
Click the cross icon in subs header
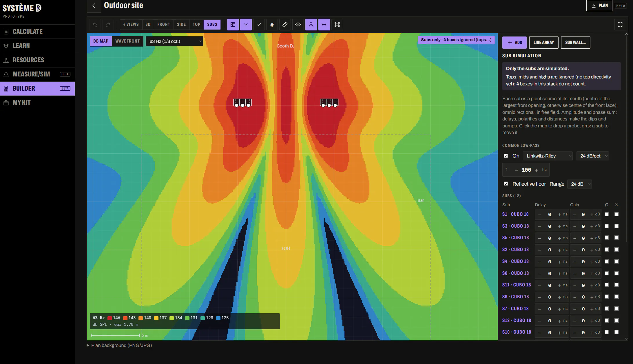coord(616,205)
